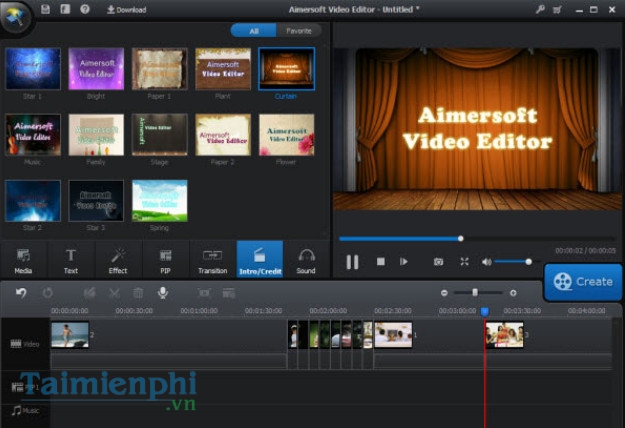
Task: Open the register key icon
Action: (540, 10)
